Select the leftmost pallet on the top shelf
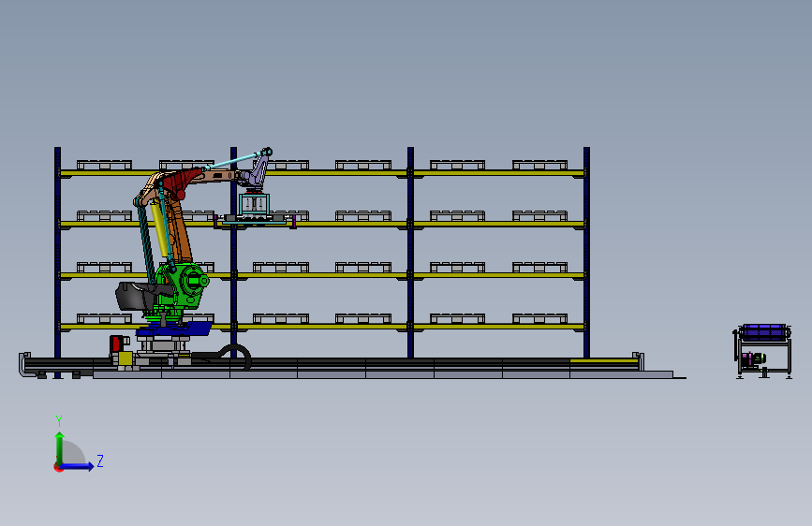The height and width of the screenshot is (526, 812). (x=104, y=165)
